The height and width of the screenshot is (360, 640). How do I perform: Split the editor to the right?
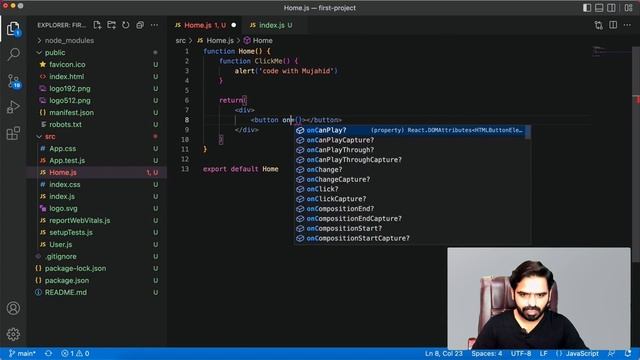coord(613,25)
